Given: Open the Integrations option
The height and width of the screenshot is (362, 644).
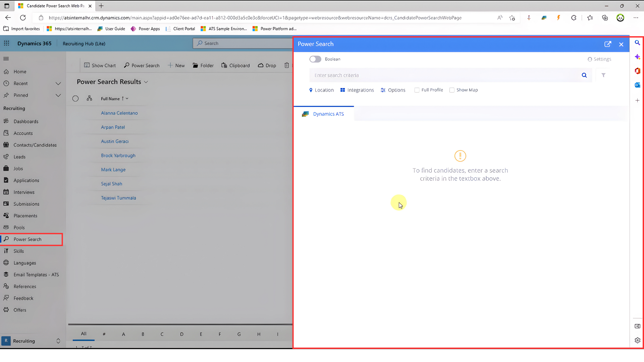Looking at the screenshot, I should click(357, 90).
